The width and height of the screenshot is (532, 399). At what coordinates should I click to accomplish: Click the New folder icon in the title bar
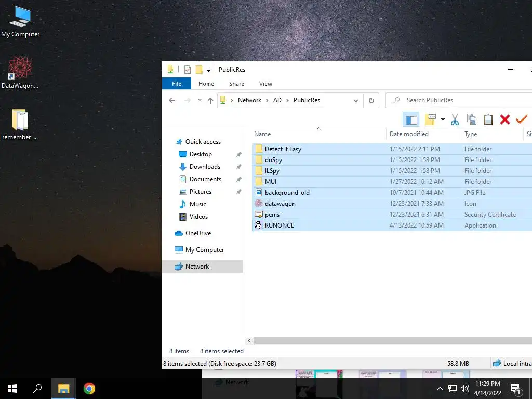pos(199,70)
